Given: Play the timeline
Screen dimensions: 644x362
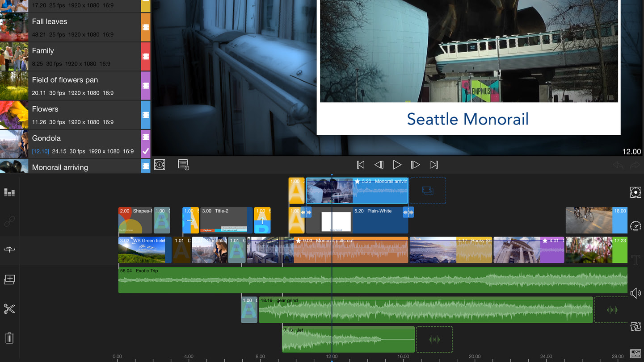Looking at the screenshot, I should coord(397,165).
